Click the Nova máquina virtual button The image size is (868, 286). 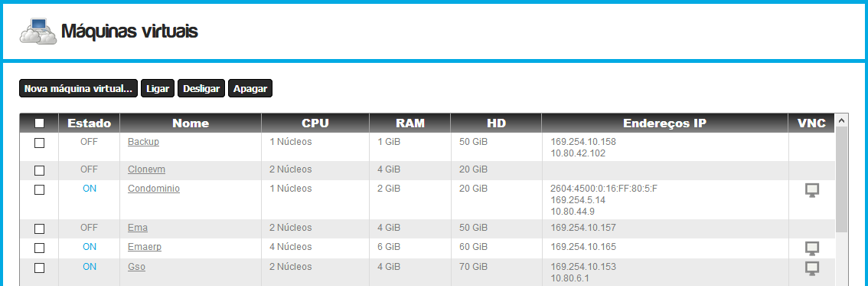tap(79, 89)
